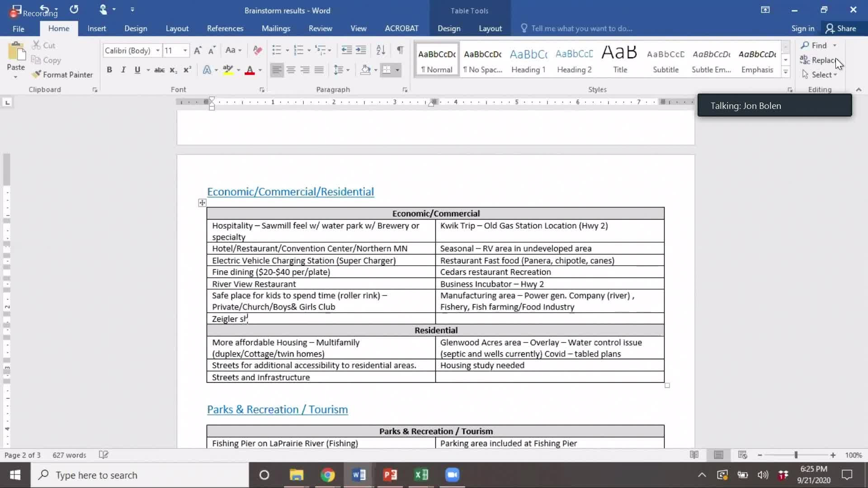Apply the Heading 1 style
Screen dimensions: 868x488
528,60
